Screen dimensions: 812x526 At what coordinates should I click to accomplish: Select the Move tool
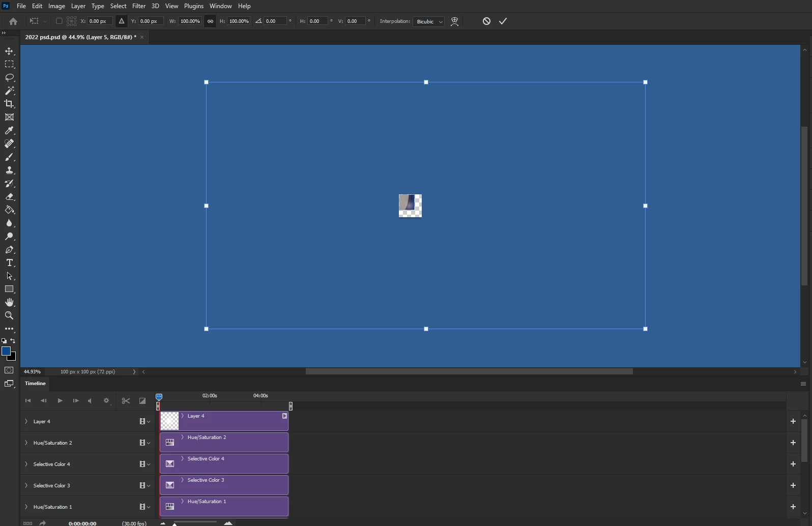point(9,51)
